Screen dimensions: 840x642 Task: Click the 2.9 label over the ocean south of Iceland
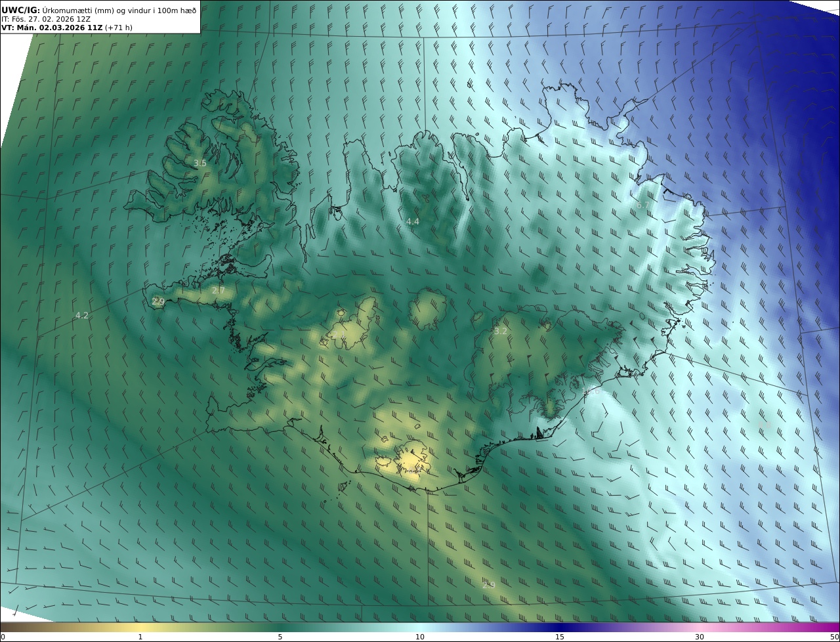point(488,585)
